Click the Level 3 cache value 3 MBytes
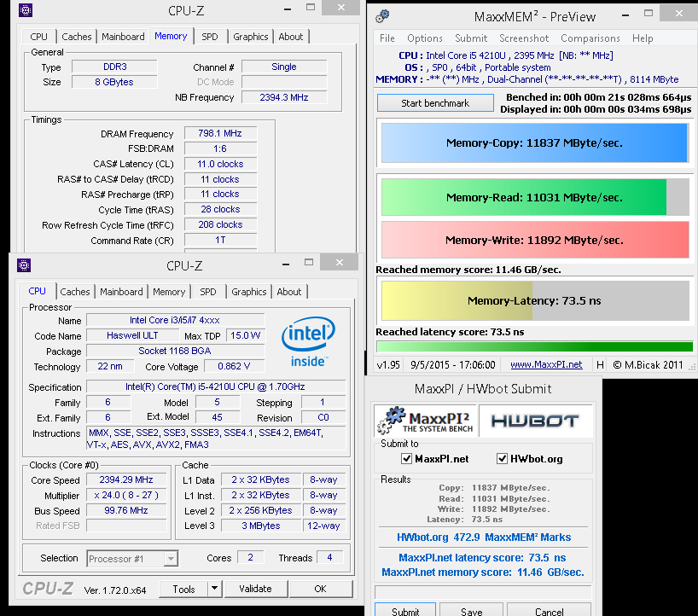 click(x=261, y=526)
